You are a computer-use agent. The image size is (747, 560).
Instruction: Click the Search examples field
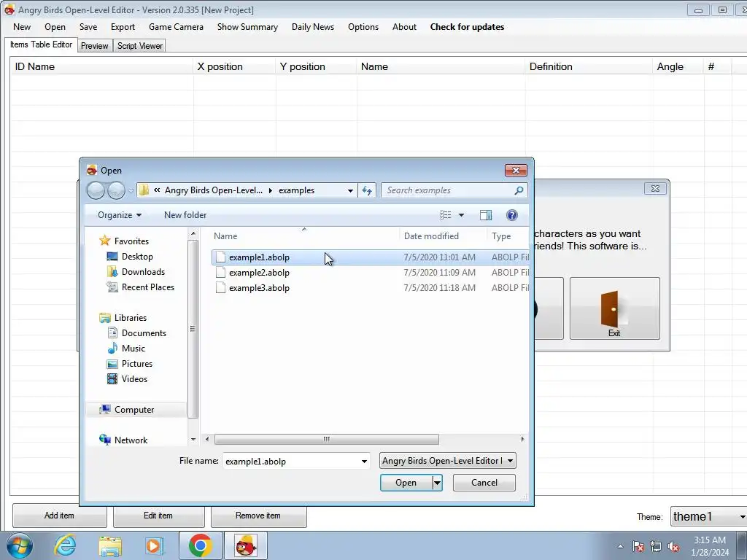tap(448, 190)
